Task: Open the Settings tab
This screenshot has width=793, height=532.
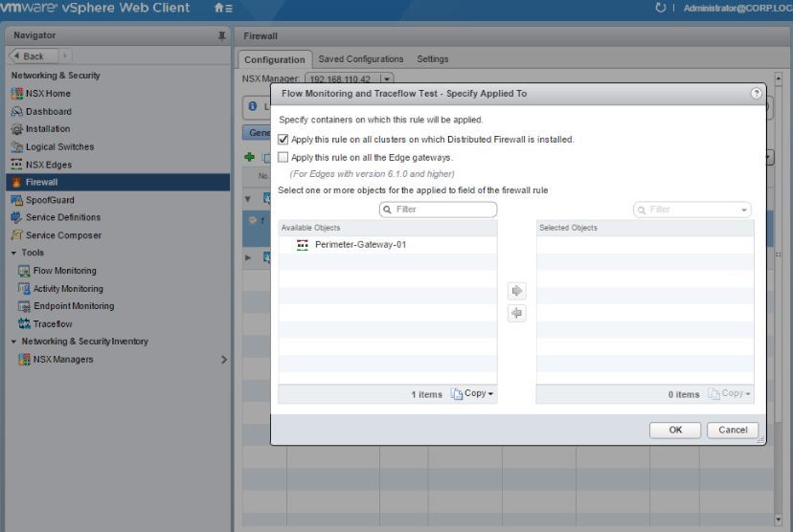Action: [x=432, y=59]
